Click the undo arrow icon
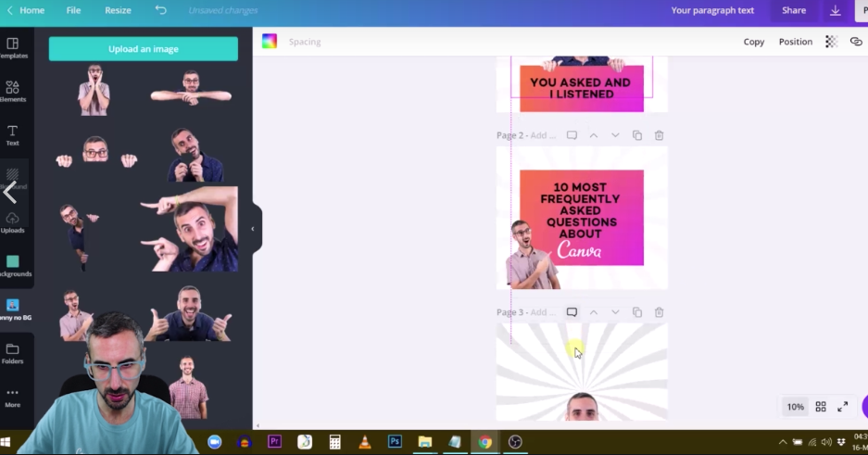This screenshot has width=868, height=455. pos(161,10)
